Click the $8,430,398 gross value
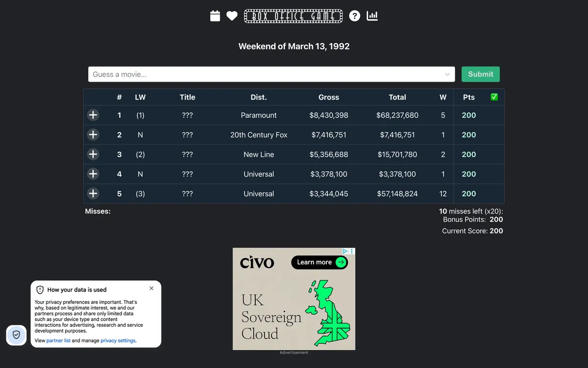 pos(329,115)
